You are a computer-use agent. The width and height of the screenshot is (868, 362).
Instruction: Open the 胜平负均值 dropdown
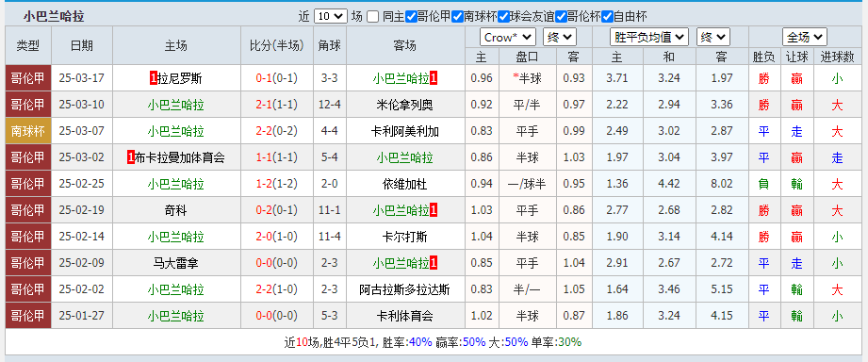click(648, 37)
